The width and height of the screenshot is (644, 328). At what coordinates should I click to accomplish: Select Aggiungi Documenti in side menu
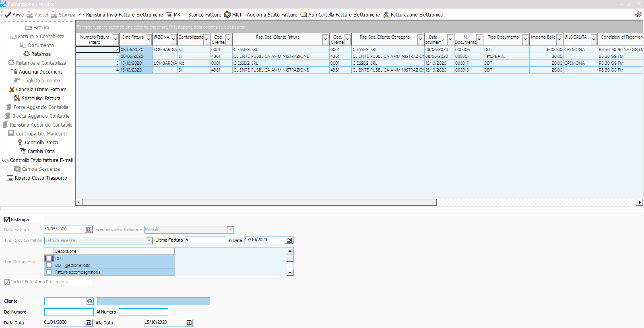[37, 72]
